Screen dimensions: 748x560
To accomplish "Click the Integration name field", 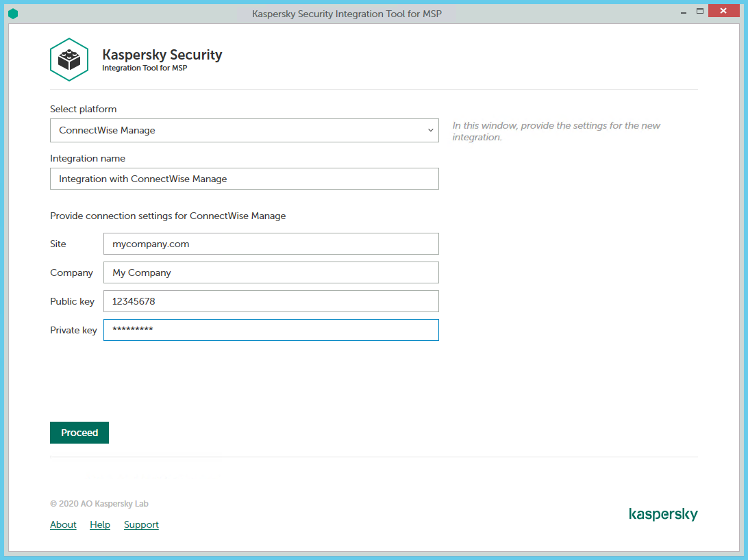I will click(245, 179).
